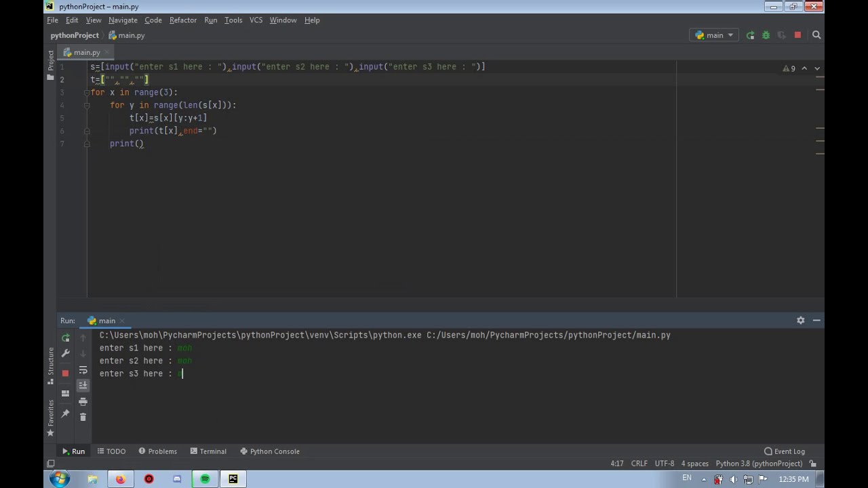Collapse the for y loop fold marker
Viewport: 868px width, 488px height.
[x=87, y=105]
